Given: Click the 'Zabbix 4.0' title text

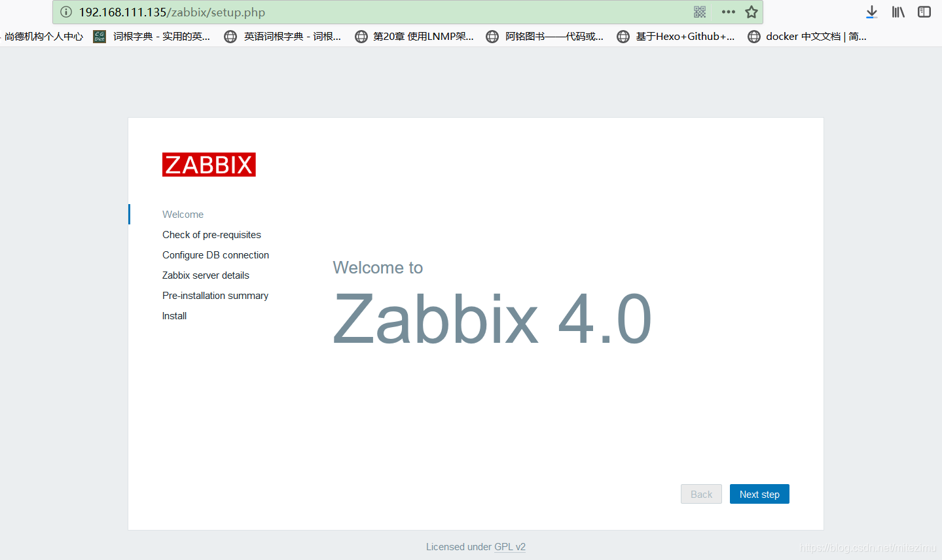Looking at the screenshot, I should [492, 319].
